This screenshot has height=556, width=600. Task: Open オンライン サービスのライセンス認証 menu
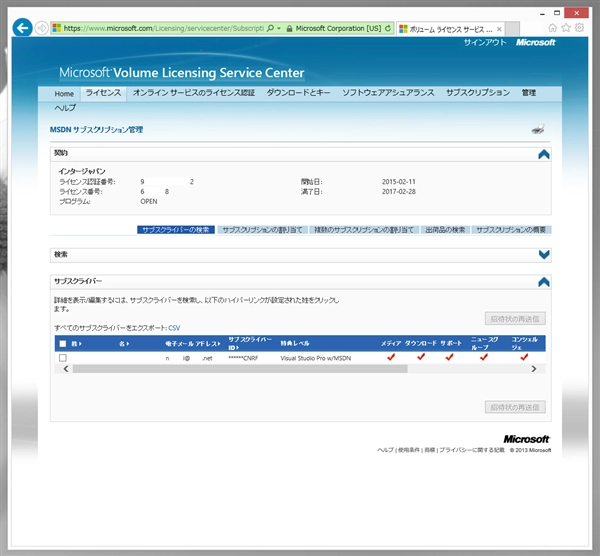click(194, 93)
